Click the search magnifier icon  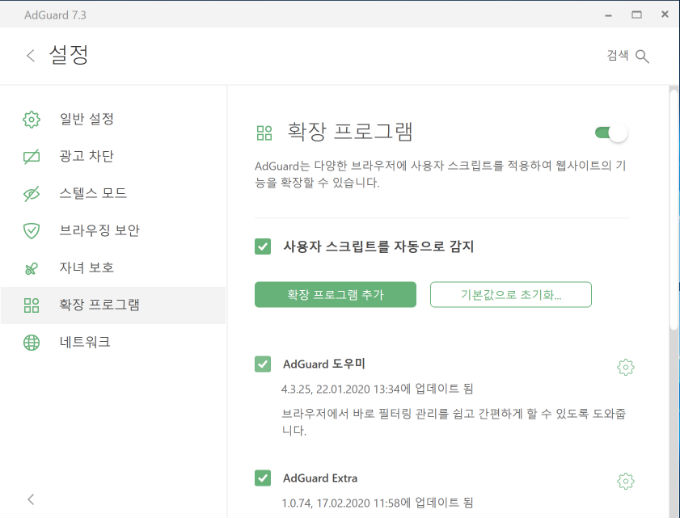tap(642, 56)
